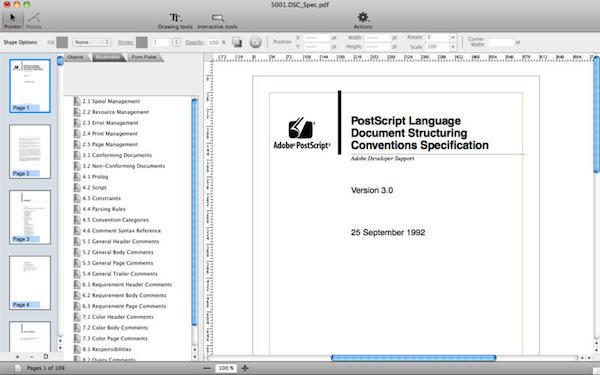Select the Page 4 thumbnail

(30, 283)
